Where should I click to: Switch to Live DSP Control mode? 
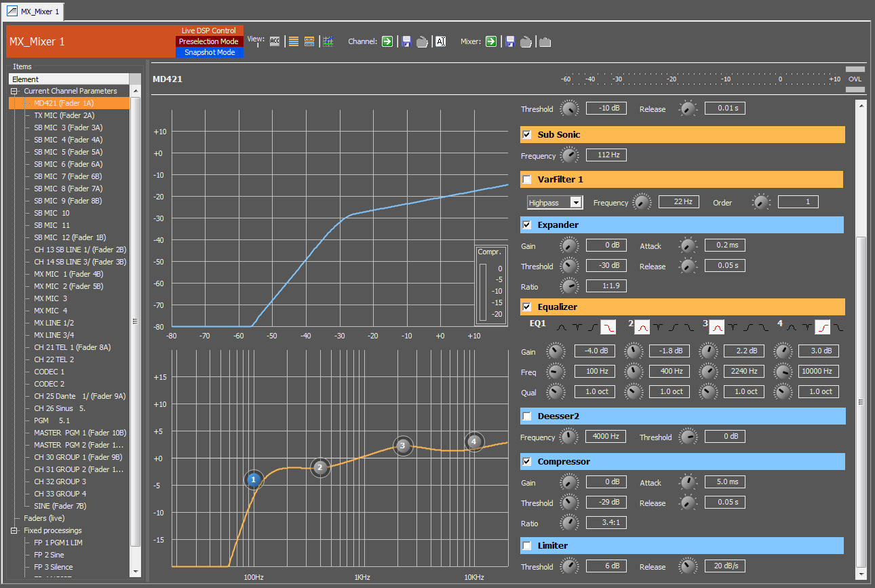(209, 31)
